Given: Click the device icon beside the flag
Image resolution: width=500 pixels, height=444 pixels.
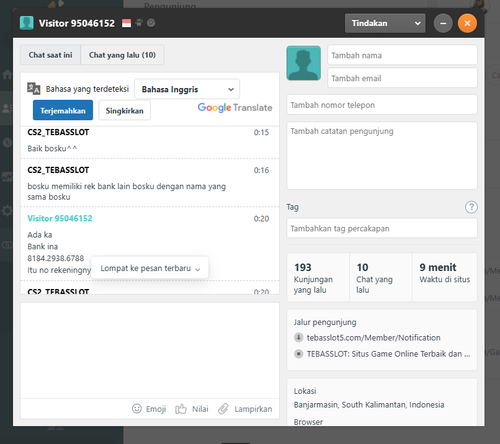Looking at the screenshot, I should click(139, 23).
